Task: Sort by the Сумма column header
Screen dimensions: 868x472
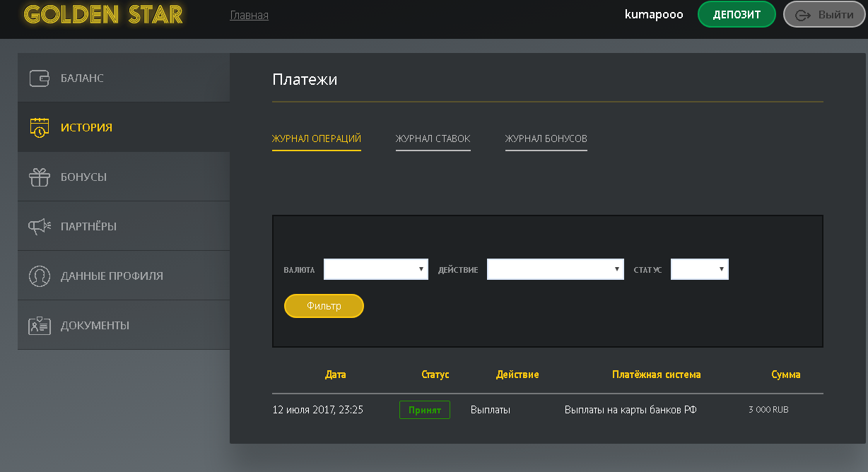Action: coord(785,374)
